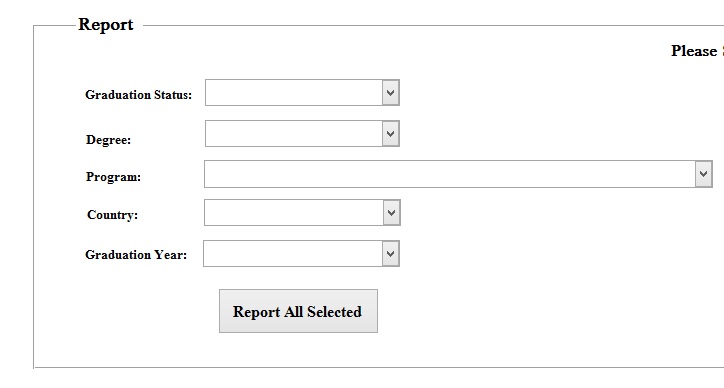This screenshot has height=388, width=724.
Task: Expand the Degree dropdown arrow
Action: coord(391,134)
